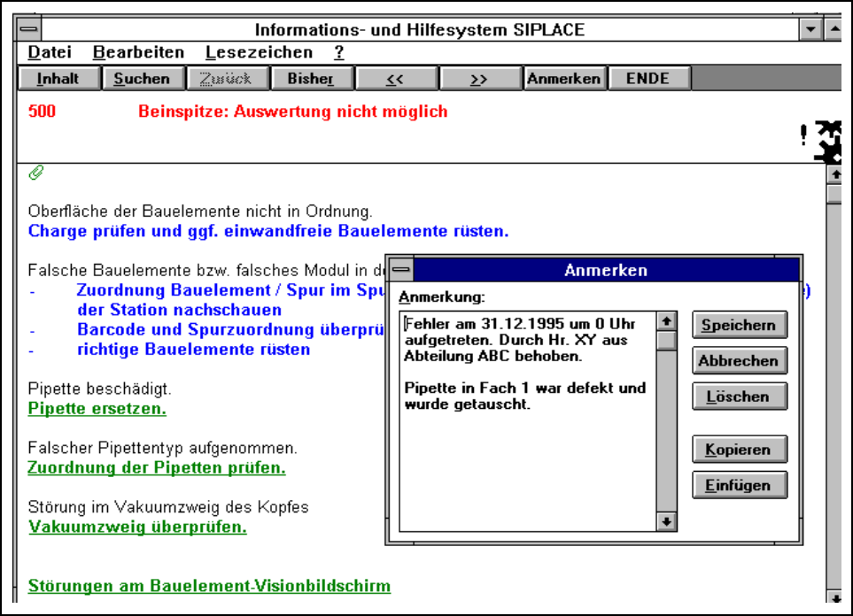Minimize the SIPLACE help window
This screenshot has width=853, height=616.
810,29
